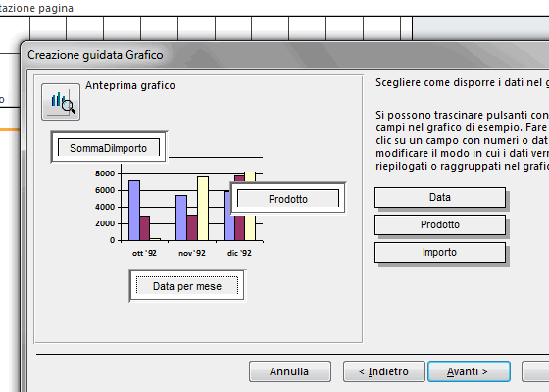Click the dic '92 axis label
This screenshot has height=392, width=549.
pos(239,253)
